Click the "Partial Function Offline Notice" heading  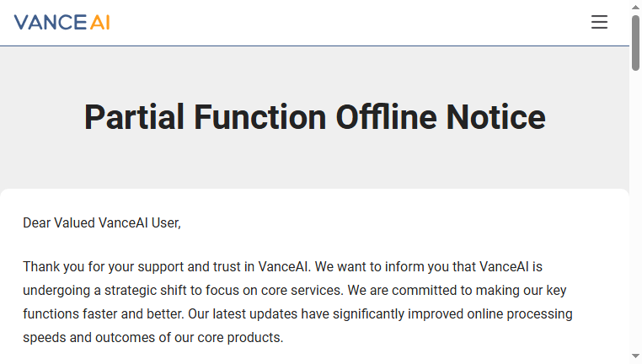(x=314, y=117)
